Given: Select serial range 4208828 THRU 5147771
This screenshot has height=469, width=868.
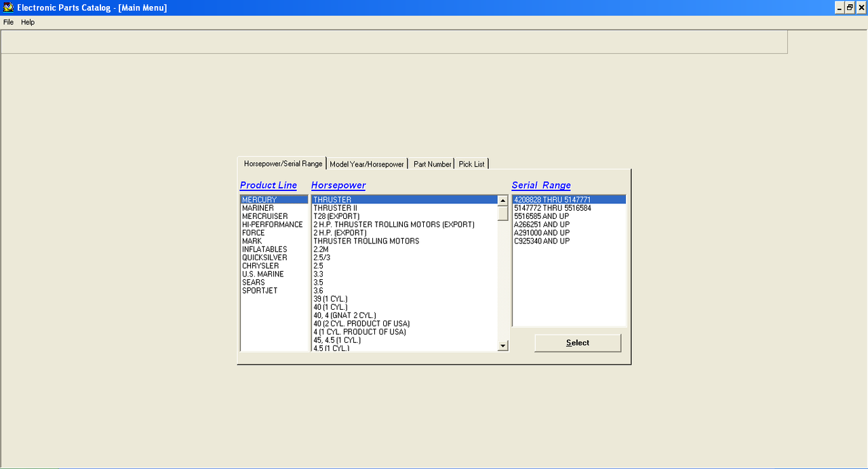Looking at the screenshot, I should point(569,200).
